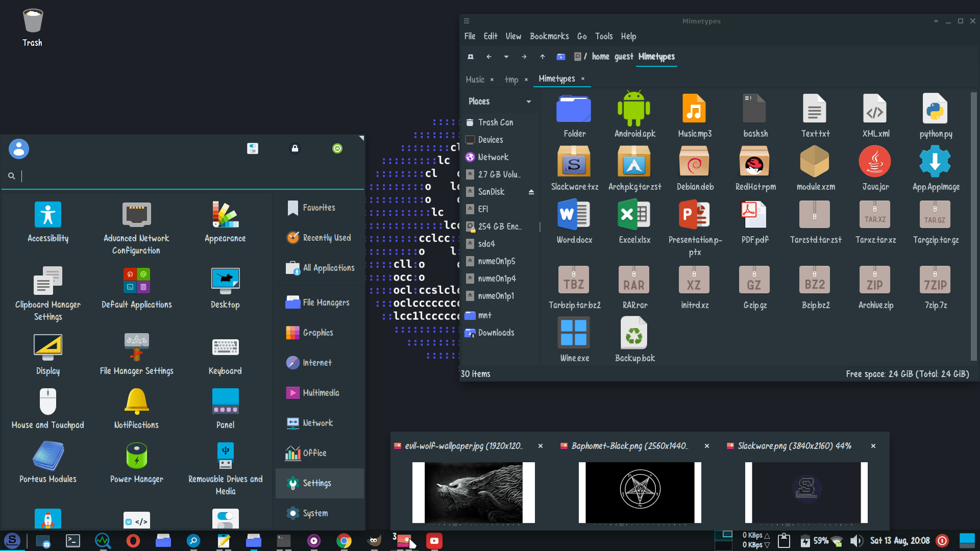The height and width of the screenshot is (551, 980).
Task: Open the View menu
Action: point(513,36)
